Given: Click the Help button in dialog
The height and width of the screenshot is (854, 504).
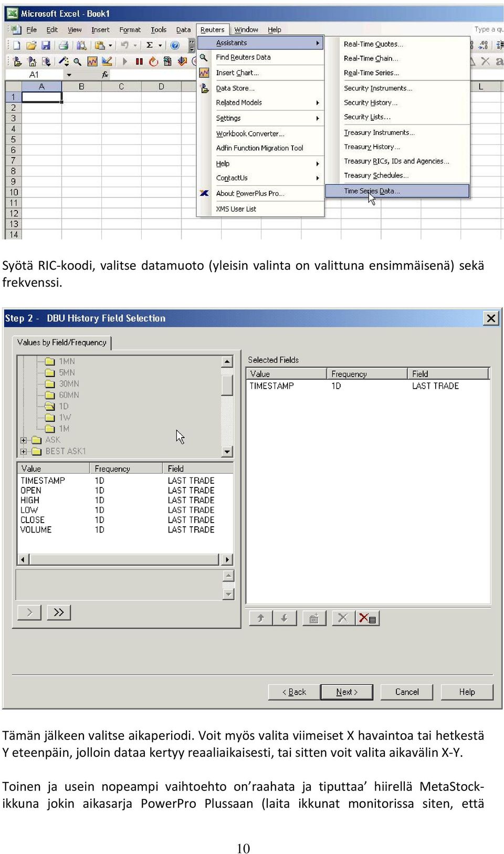Looking at the screenshot, I should pos(467,692).
